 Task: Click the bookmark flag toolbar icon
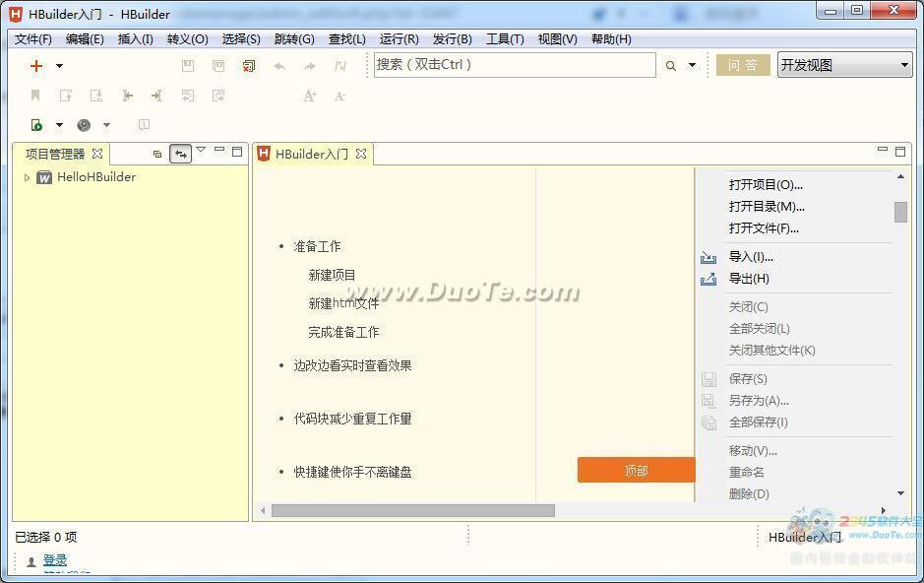coord(35,95)
